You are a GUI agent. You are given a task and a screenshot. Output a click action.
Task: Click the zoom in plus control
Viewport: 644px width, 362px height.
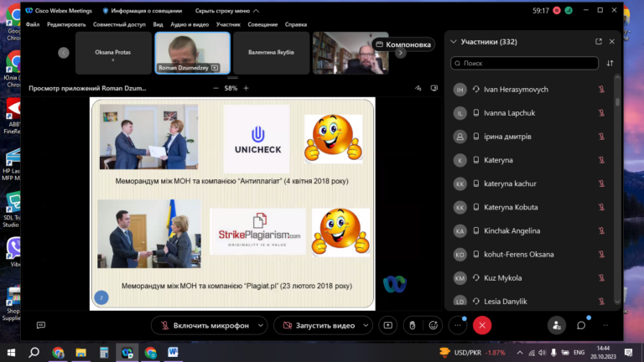[x=246, y=88]
